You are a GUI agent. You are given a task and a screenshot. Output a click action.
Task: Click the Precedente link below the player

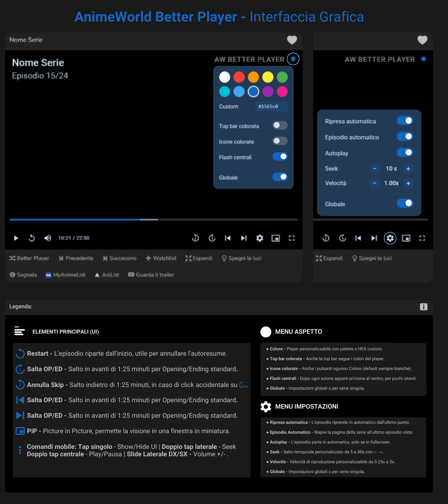point(76,258)
